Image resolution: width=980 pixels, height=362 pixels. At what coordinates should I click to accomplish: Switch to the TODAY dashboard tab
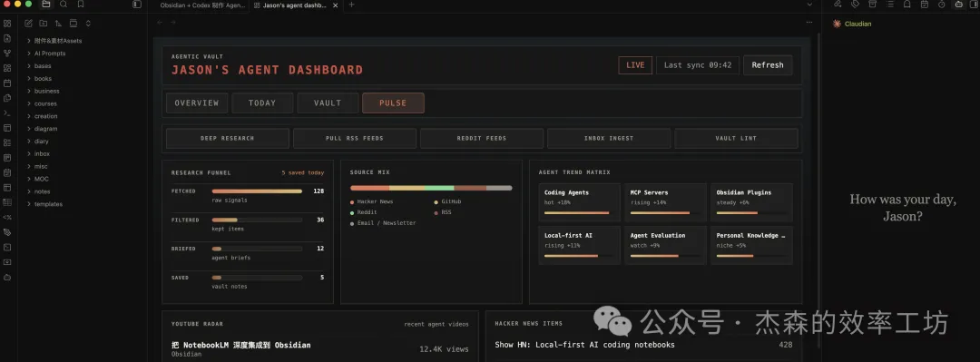coord(262,103)
